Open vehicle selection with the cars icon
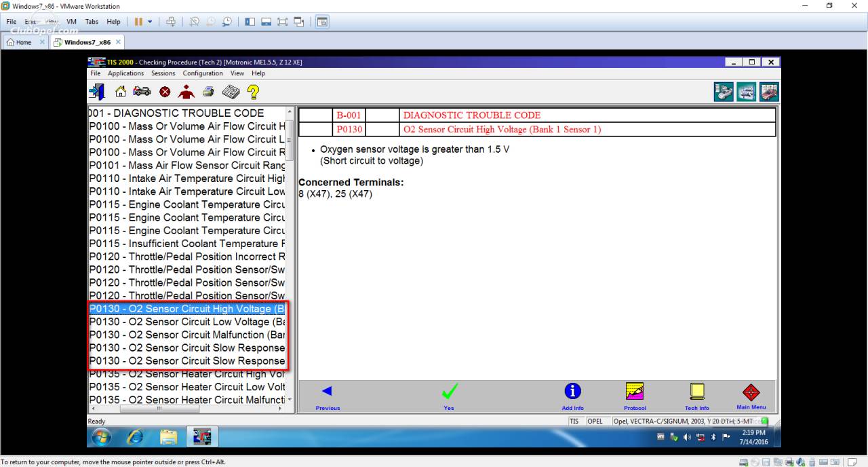868x467 pixels. tap(142, 92)
